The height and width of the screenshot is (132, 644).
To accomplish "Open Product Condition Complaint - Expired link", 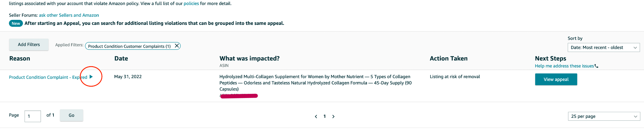I will tap(48, 77).
